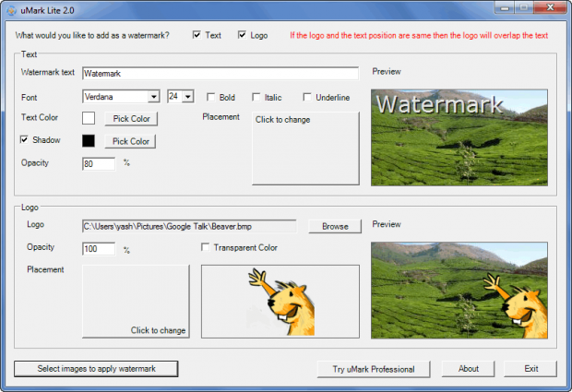
Task: Disable the Shadow checkbox
Action: tap(26, 140)
